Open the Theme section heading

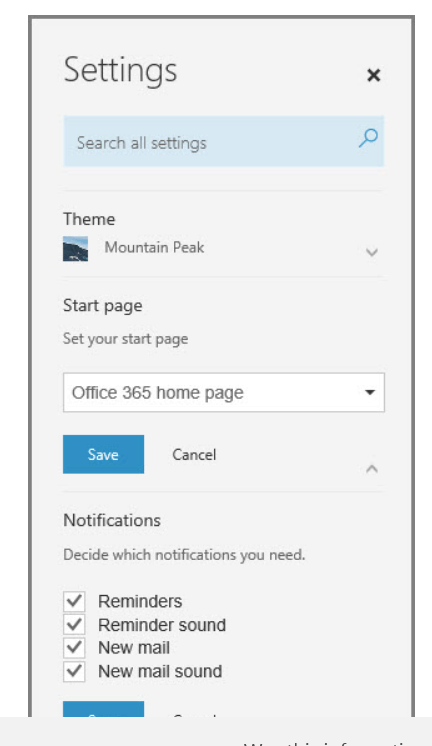tap(89, 219)
